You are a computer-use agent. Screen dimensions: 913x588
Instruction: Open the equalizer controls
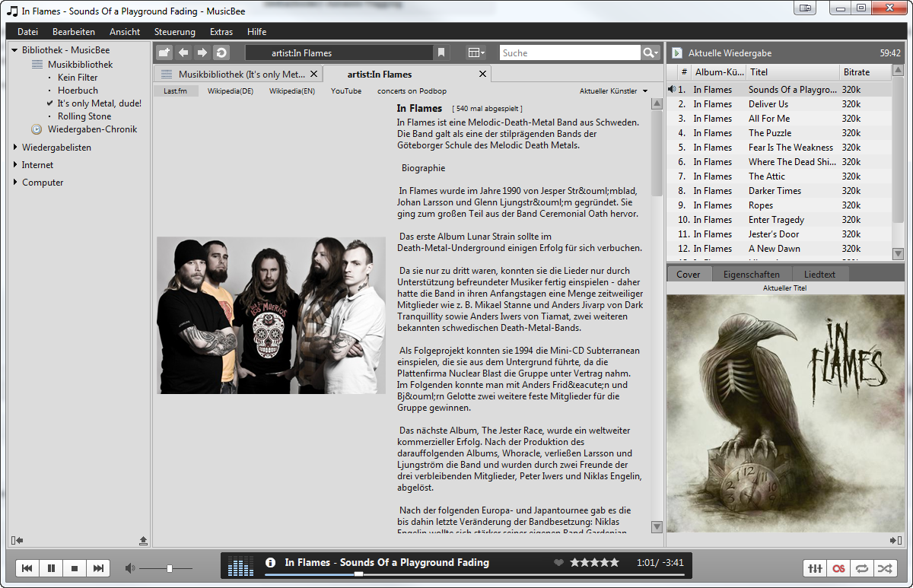815,568
